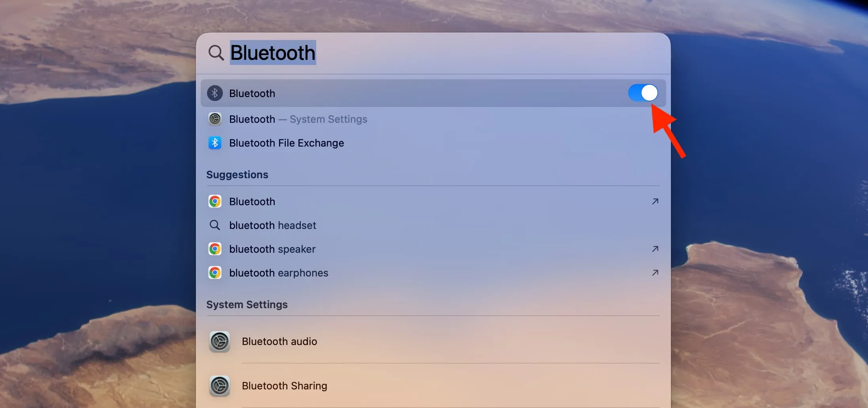Screen dimensions: 868x408
Task: Click the Spotlight magnifying glass icon
Action: pos(216,53)
